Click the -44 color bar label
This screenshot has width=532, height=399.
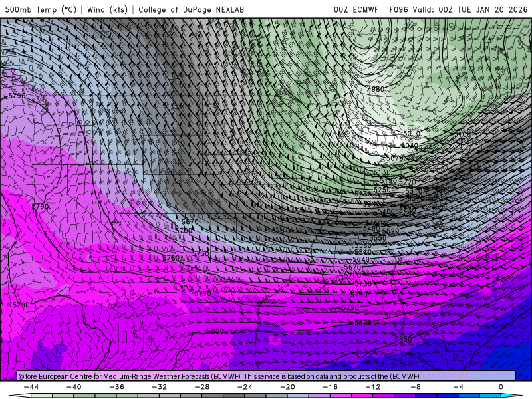31,387
